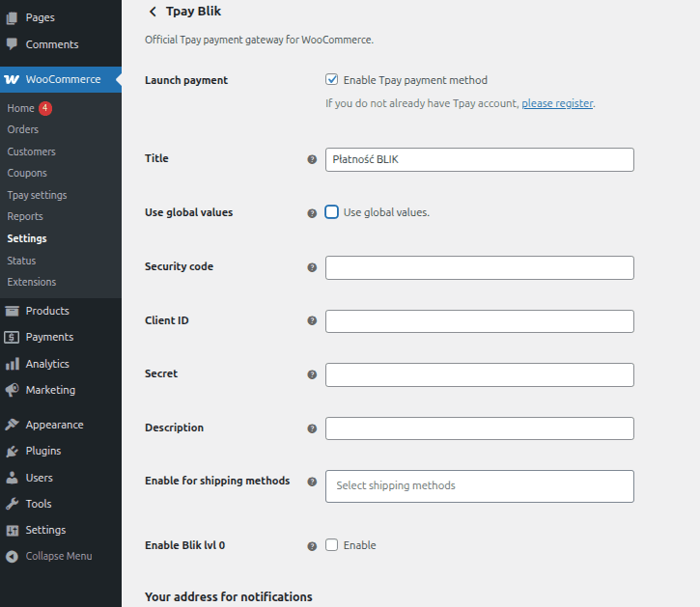Click the Marketing megaphone icon in sidebar
The width and height of the screenshot is (700, 607).
[x=13, y=390]
